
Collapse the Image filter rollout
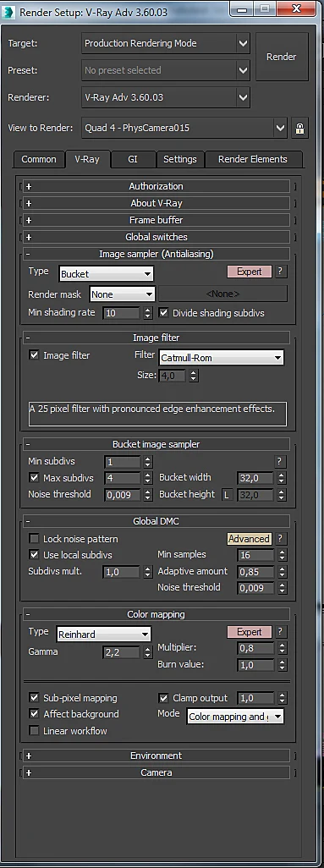click(157, 338)
